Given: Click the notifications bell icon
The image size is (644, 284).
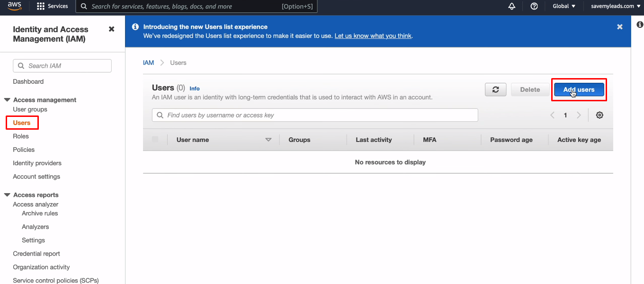Looking at the screenshot, I should 512,6.
